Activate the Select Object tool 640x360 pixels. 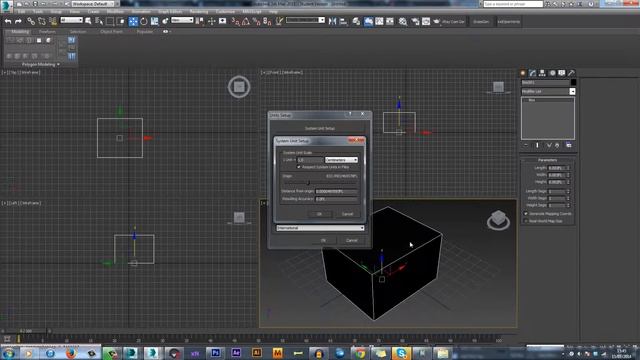(88, 21)
